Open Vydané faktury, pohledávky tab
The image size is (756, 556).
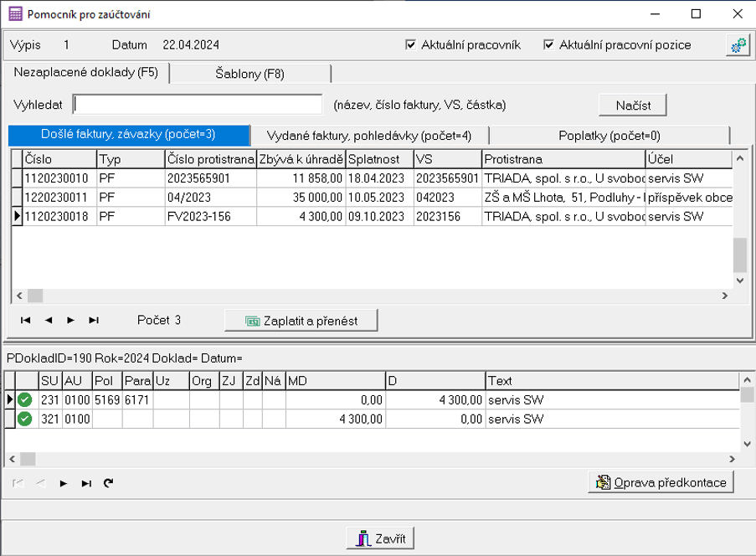[368, 136]
